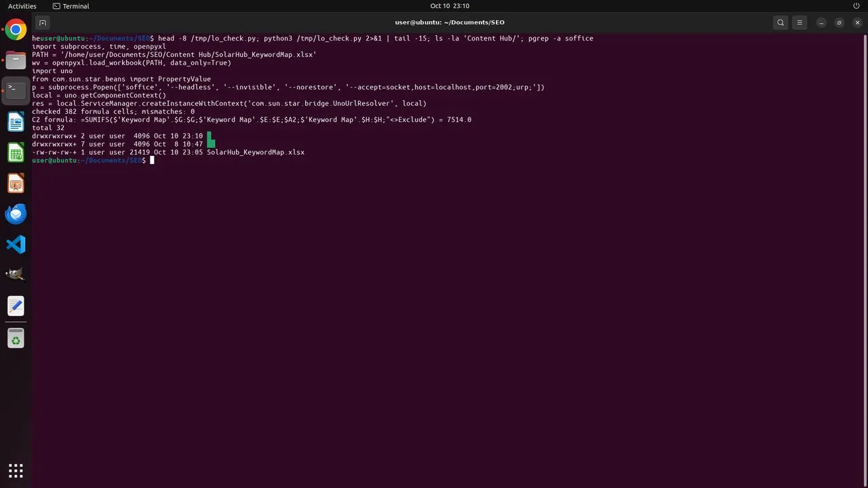This screenshot has height=488, width=868.
Task: Close the terminal window
Action: [856, 22]
